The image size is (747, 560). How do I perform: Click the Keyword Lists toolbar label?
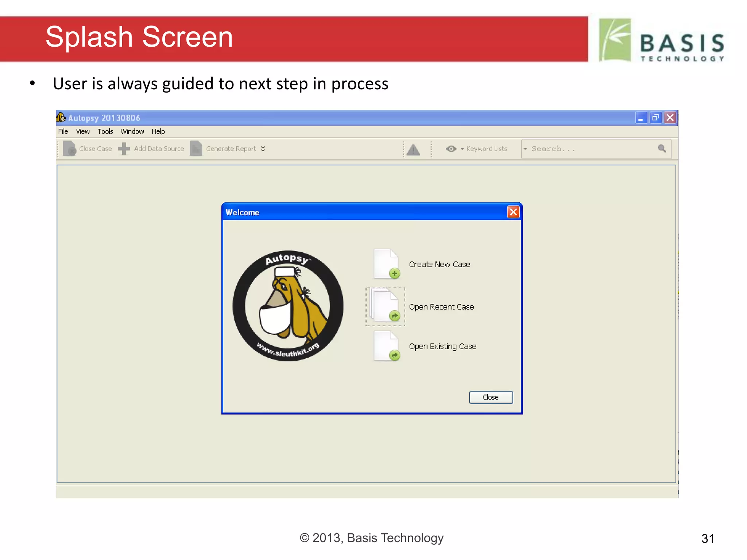click(487, 149)
